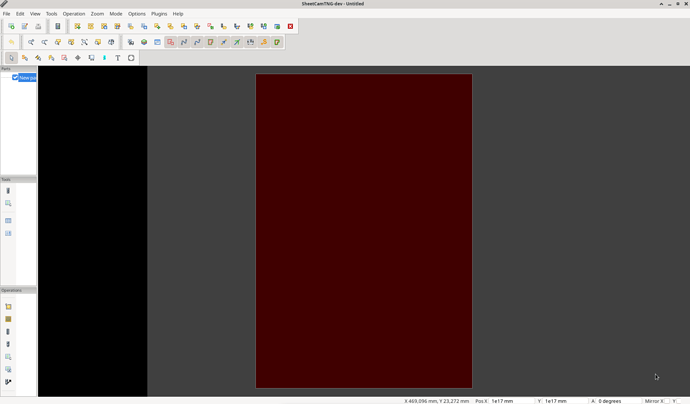Enable the Mirror X checkbox
This screenshot has width=690, height=404.
click(667, 401)
